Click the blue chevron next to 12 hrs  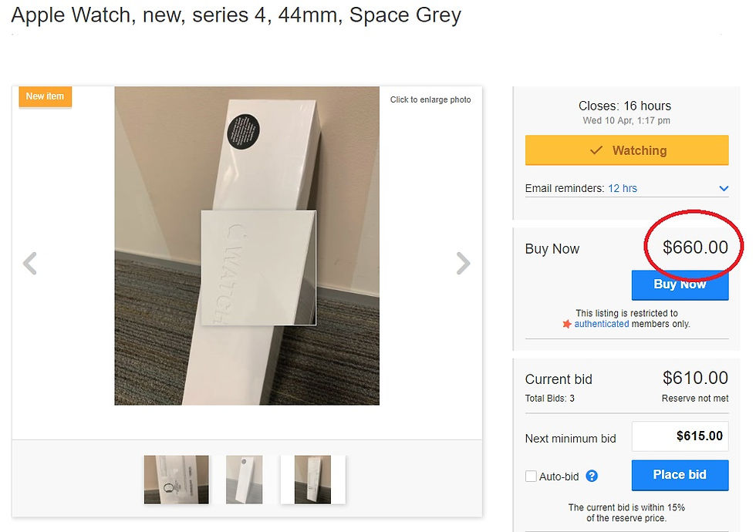click(x=724, y=188)
